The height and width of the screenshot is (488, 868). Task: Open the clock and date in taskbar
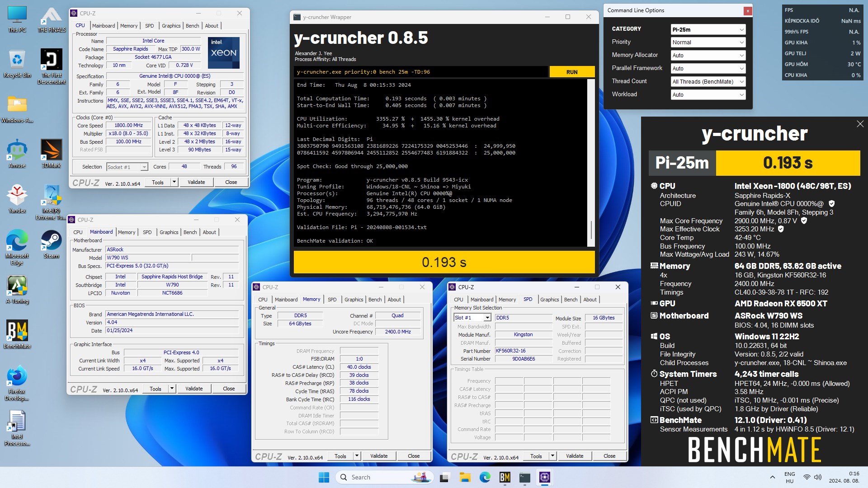pos(844,477)
